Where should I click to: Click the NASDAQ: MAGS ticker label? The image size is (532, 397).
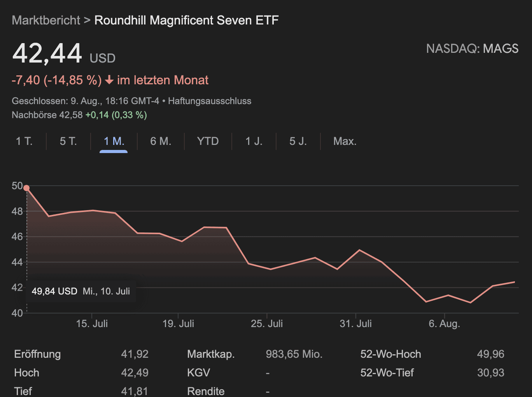472,49
